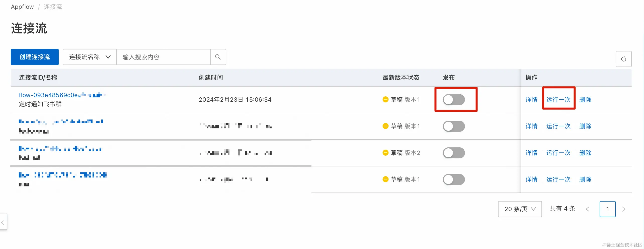The image size is (644, 249).
Task: Open 详情 in fourth flow row
Action: point(531,179)
